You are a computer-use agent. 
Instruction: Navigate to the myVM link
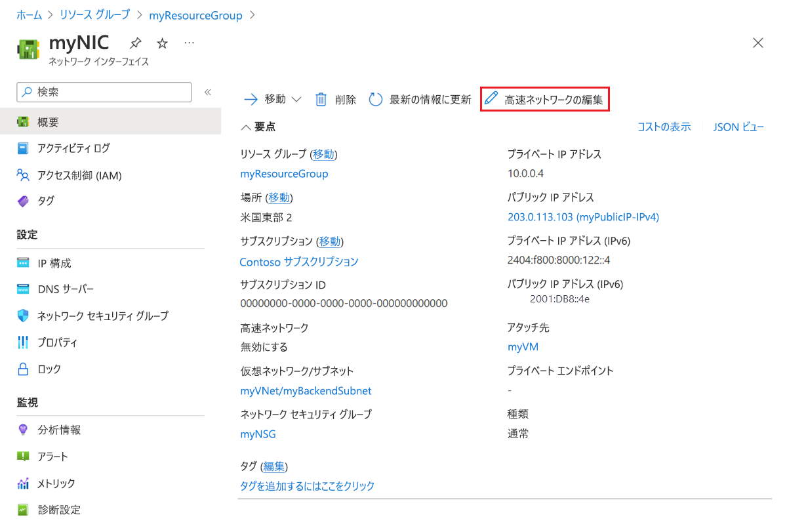(x=523, y=347)
